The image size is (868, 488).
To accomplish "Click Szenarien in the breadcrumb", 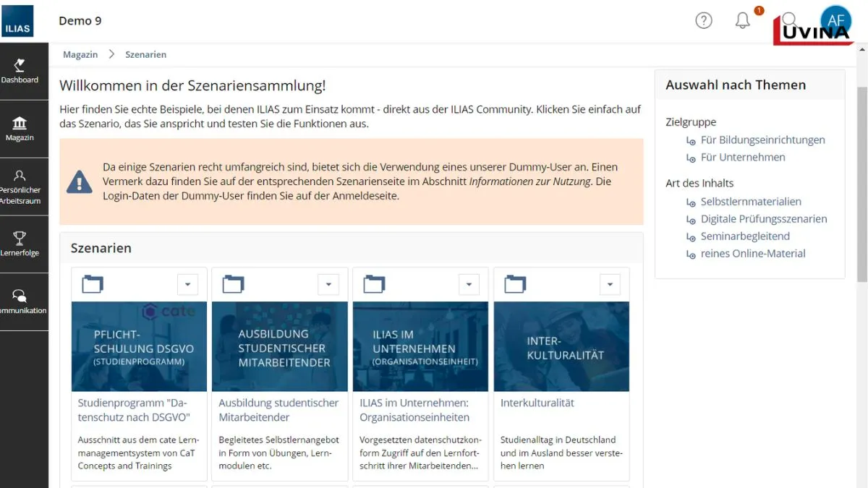I will click(x=145, y=54).
